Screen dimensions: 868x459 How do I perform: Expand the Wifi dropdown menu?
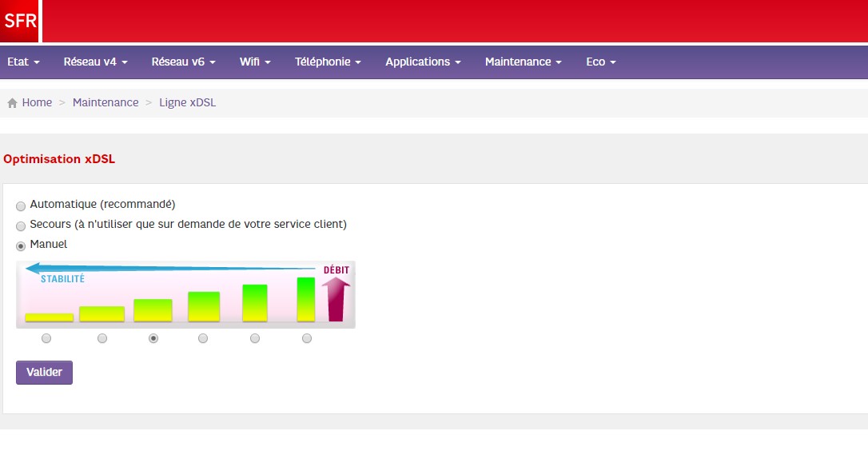[255, 62]
